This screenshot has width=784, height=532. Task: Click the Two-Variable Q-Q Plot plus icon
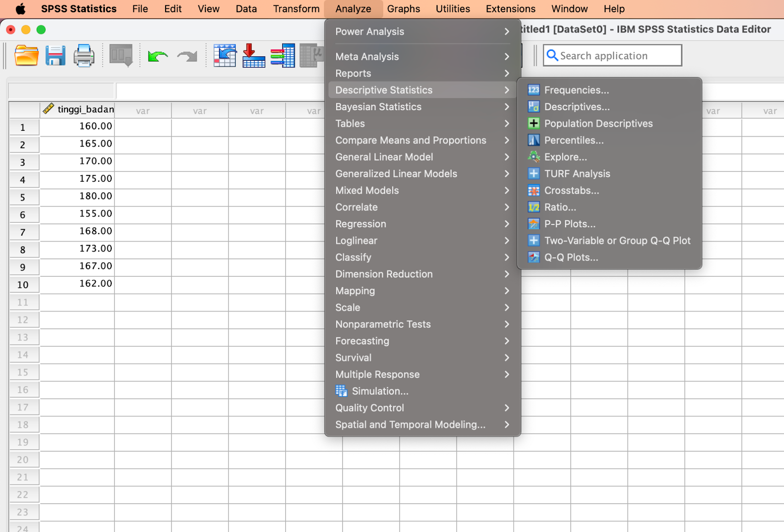(534, 241)
